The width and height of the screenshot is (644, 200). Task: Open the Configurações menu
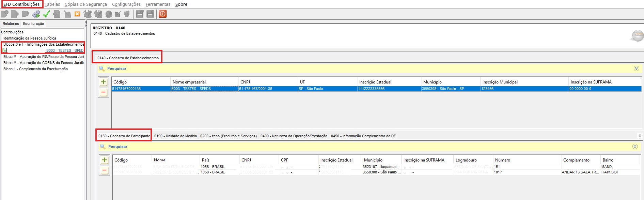(x=126, y=4)
